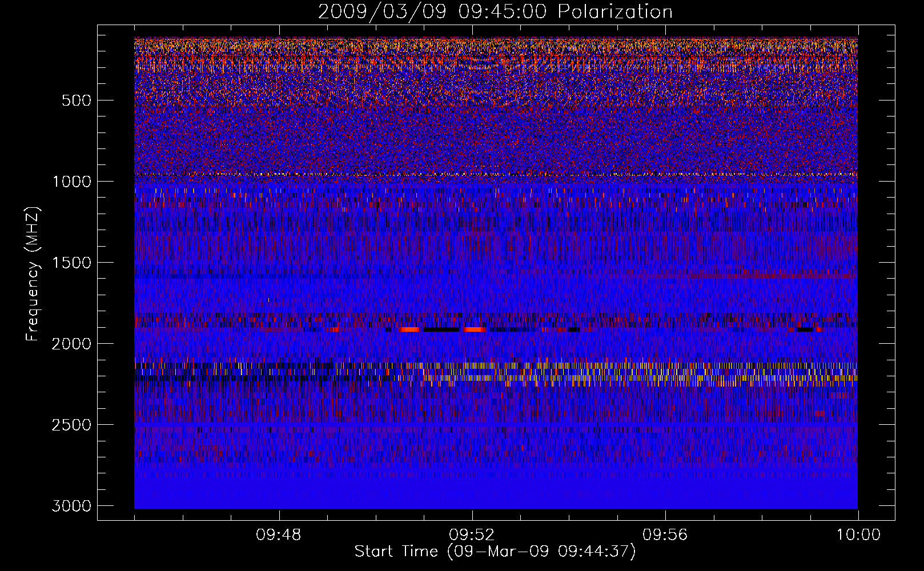Click the 09:52 time tick label

tap(472, 535)
